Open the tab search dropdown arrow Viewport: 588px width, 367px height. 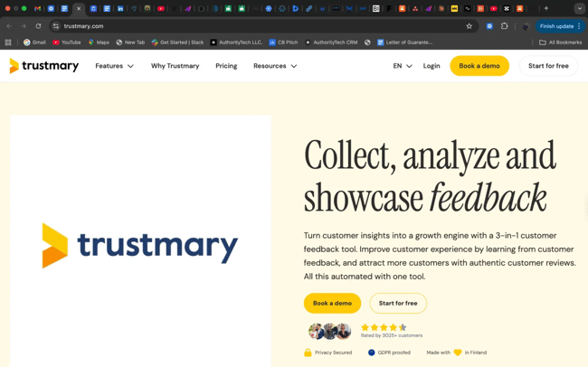coord(580,8)
